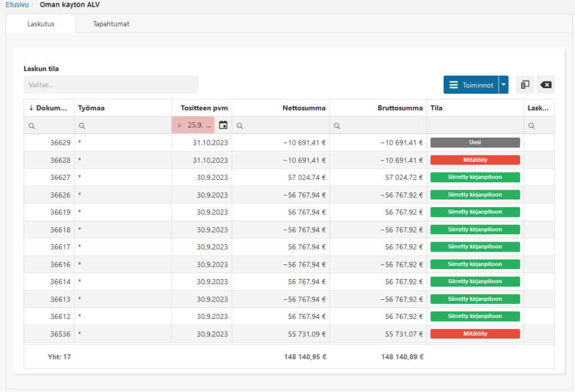Switch to the Tapahtumat tab

click(x=111, y=24)
